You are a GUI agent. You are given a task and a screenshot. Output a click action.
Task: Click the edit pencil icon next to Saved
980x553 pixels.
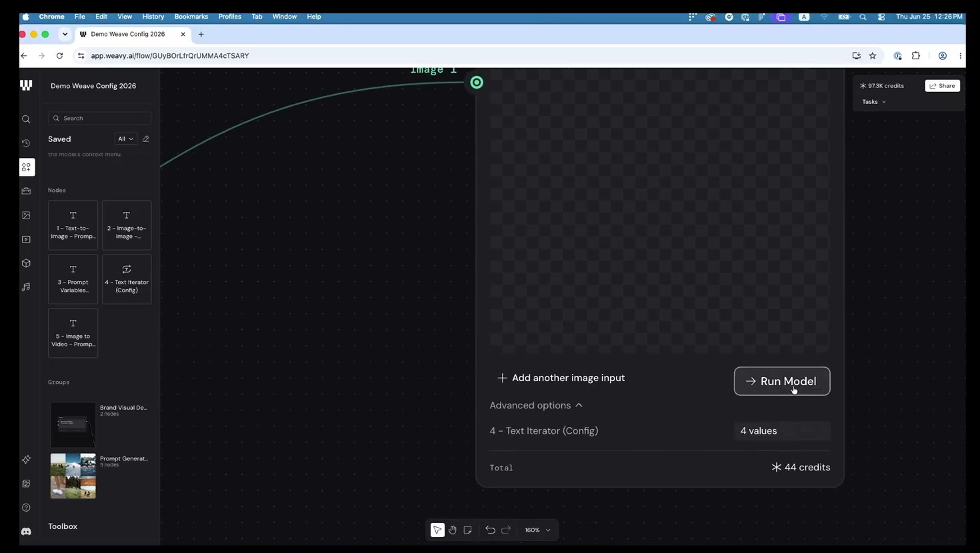[x=146, y=139]
